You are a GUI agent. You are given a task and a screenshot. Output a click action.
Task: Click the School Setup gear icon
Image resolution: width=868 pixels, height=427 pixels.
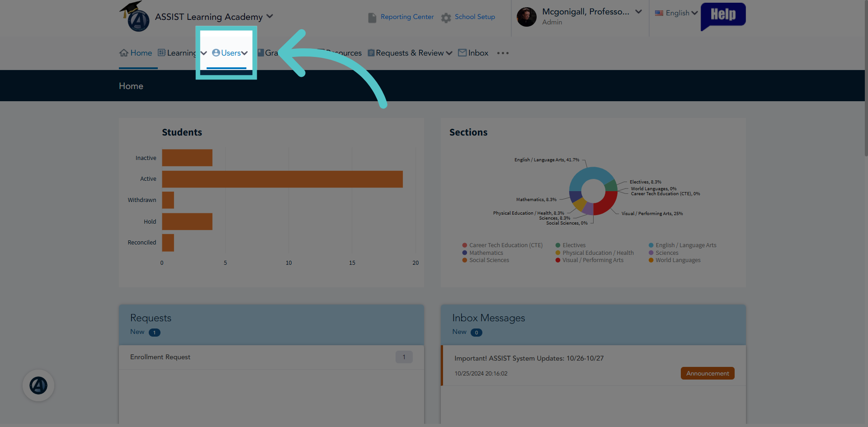pos(446,18)
